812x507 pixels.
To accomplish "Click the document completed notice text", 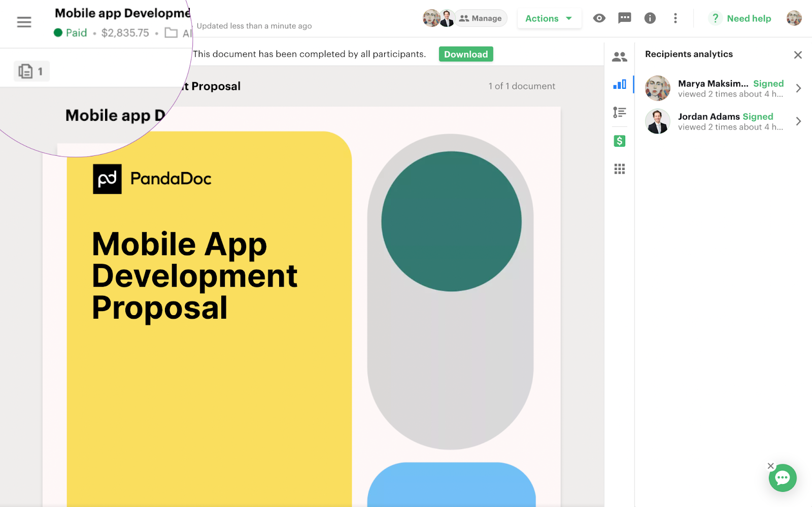I will [x=309, y=54].
